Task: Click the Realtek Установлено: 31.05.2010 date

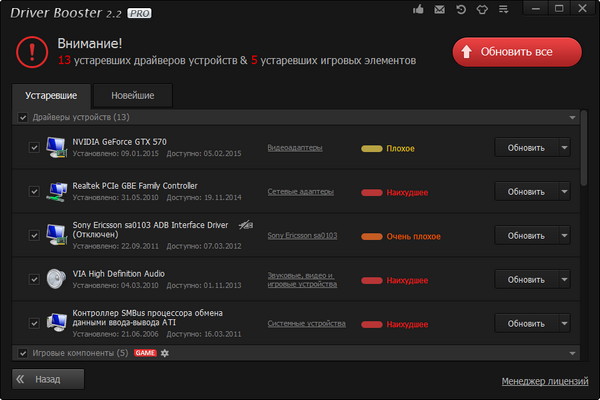Action: [116, 198]
